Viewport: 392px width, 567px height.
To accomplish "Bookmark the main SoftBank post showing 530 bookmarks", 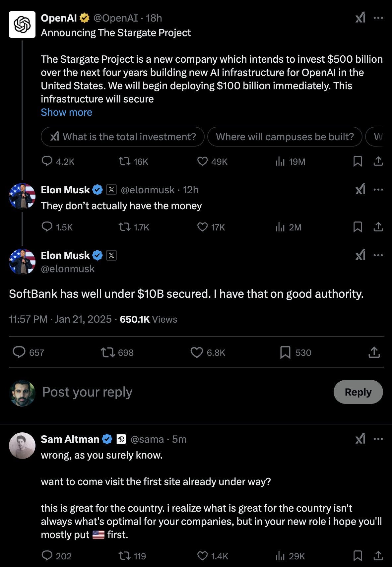I will pyautogui.click(x=295, y=352).
